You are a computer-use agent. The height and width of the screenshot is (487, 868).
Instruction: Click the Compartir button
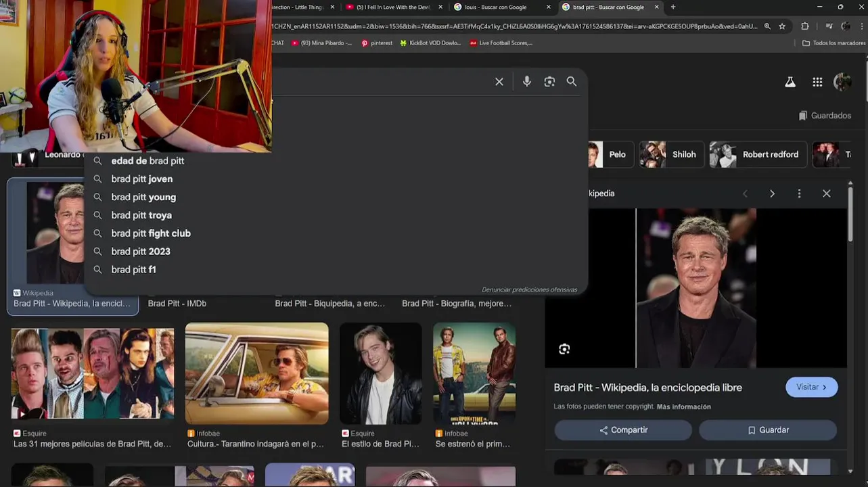click(623, 430)
